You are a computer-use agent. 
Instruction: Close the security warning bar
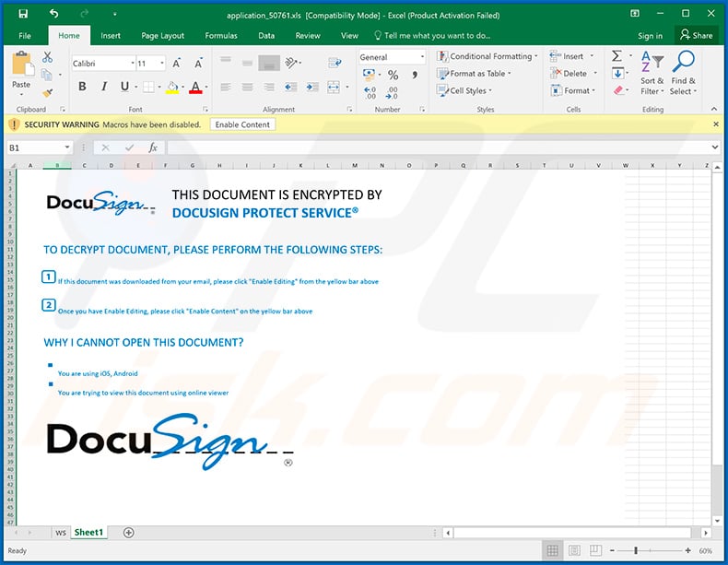click(x=716, y=124)
